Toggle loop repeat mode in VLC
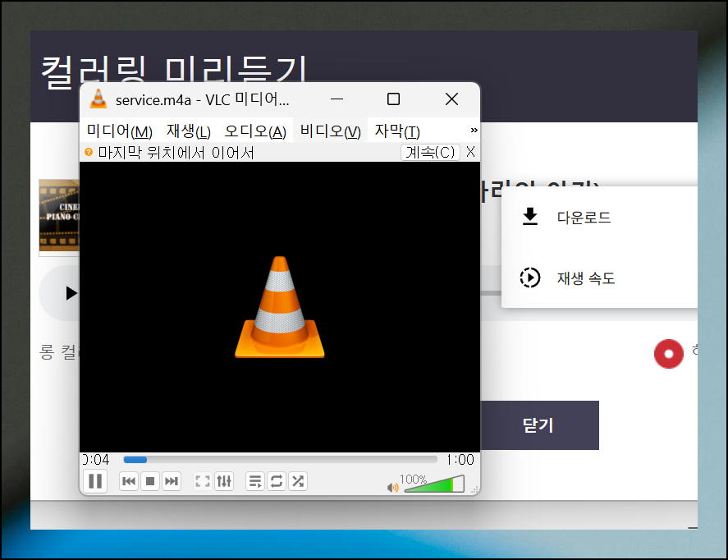This screenshot has height=560, width=728. [277, 481]
